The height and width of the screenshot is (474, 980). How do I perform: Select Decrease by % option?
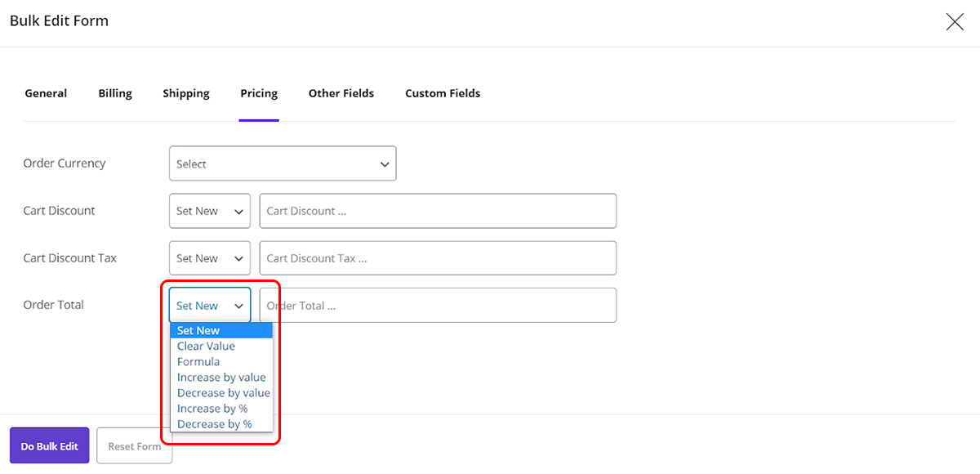click(214, 424)
